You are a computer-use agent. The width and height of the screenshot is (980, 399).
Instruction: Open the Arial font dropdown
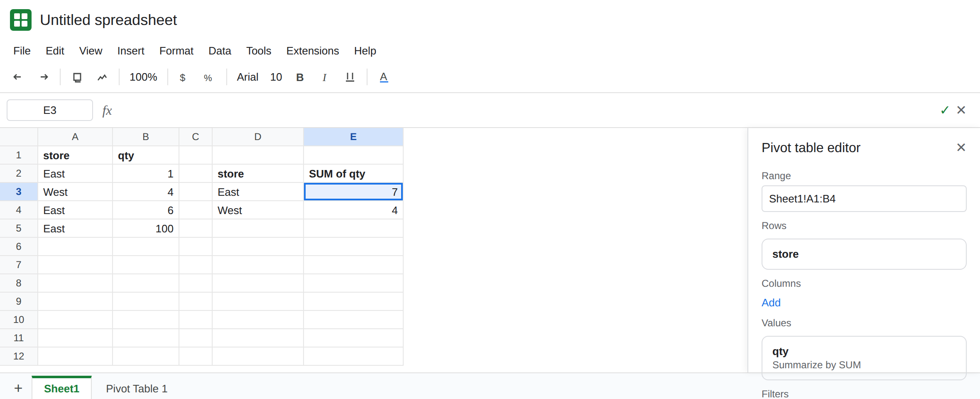click(x=247, y=77)
